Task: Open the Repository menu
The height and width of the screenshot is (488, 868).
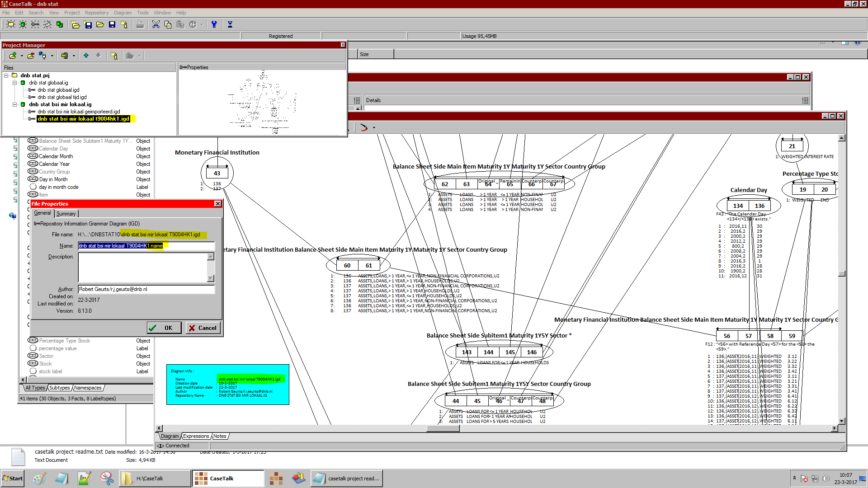Action: pos(96,13)
